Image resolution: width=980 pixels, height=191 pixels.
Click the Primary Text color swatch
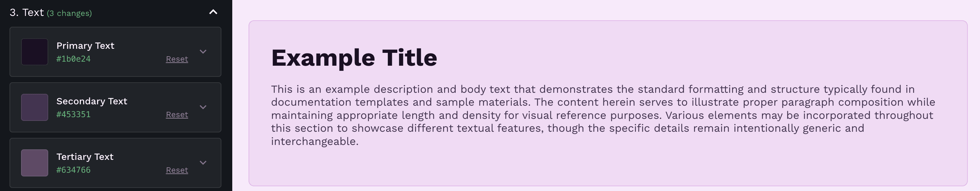point(35,51)
